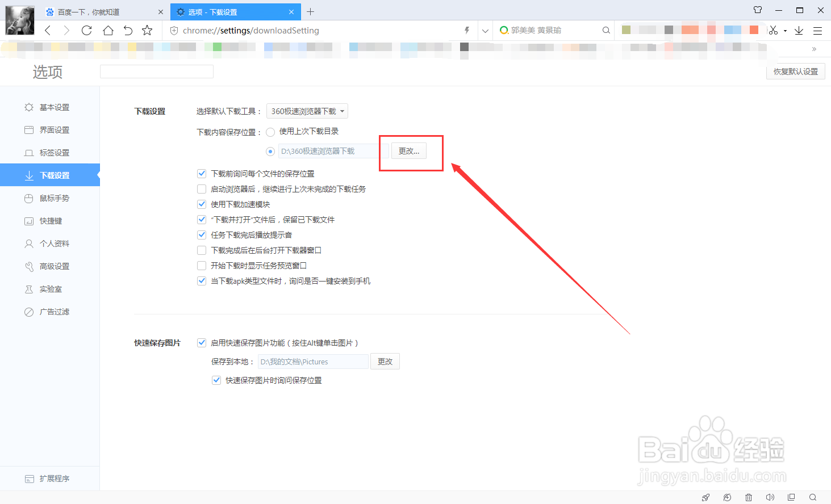Select the 使用上次下载目录 radio button
This screenshot has height=504, width=831.
click(x=270, y=132)
